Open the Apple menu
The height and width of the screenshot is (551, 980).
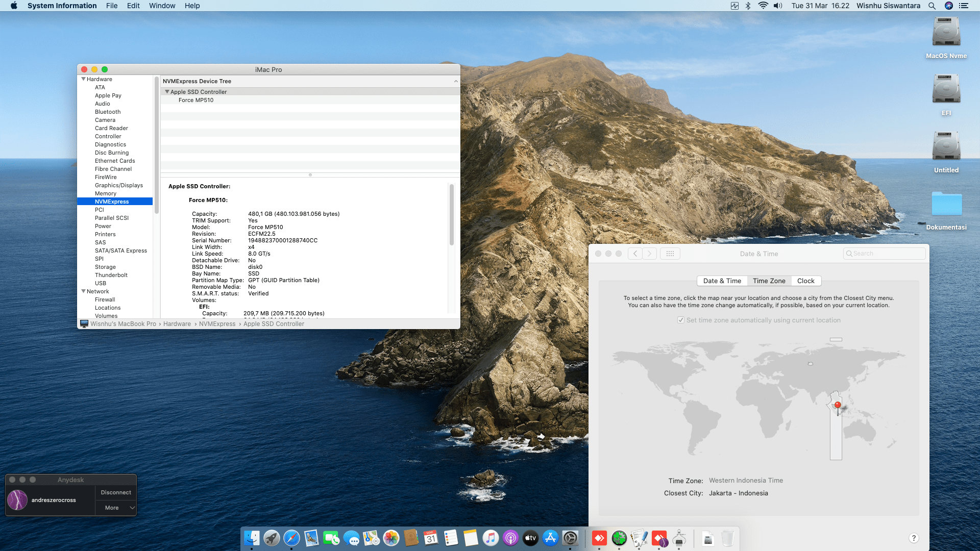(x=14, y=6)
